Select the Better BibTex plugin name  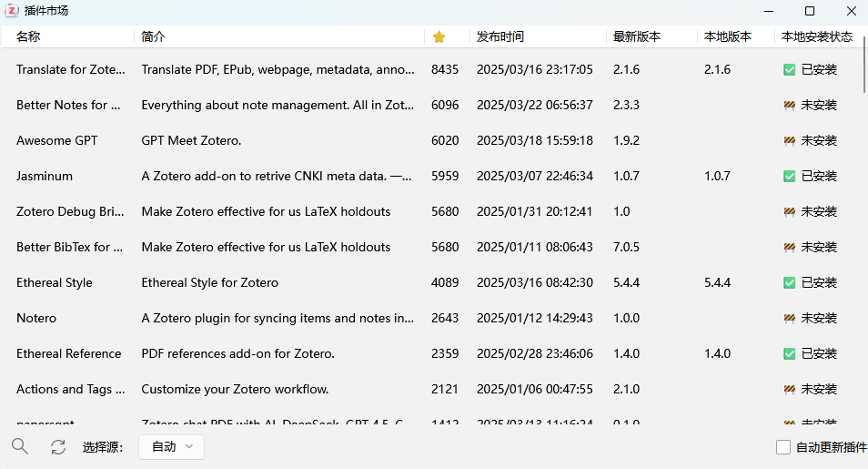click(70, 247)
